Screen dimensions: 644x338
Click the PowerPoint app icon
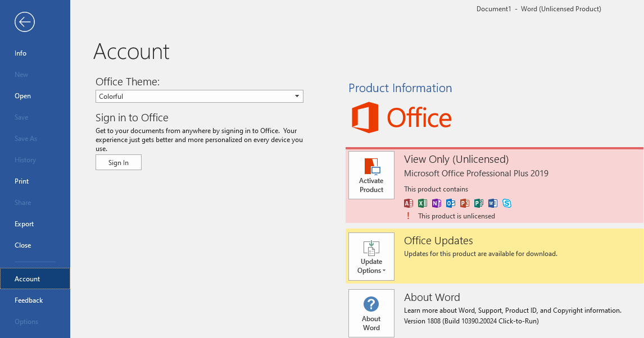pos(465,203)
